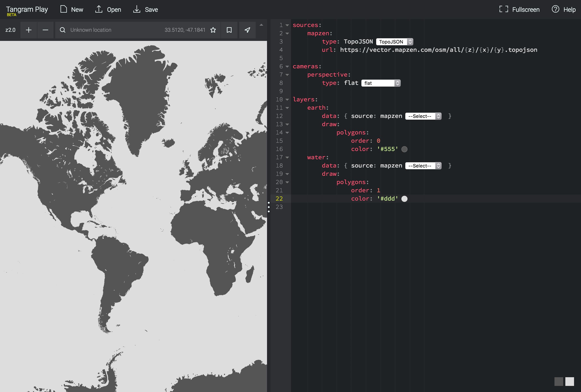Open the earth layer --Select-- dropdown
Image resolution: width=581 pixels, height=392 pixels.
click(x=423, y=116)
